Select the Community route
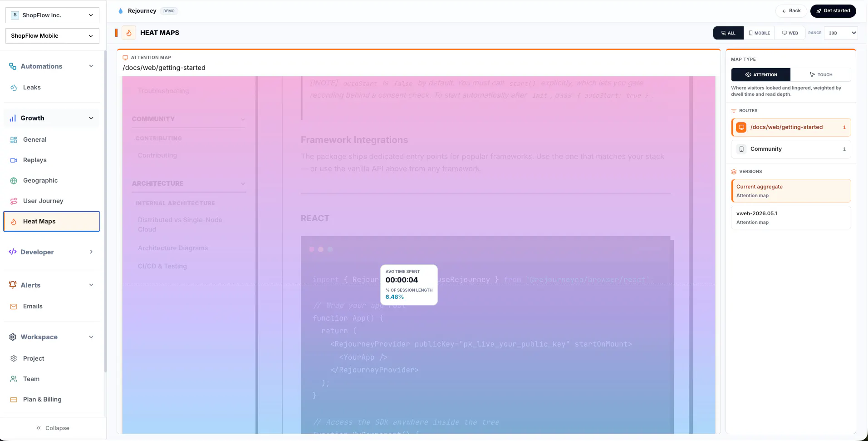Viewport: 868px width, 441px height. tap(791, 149)
